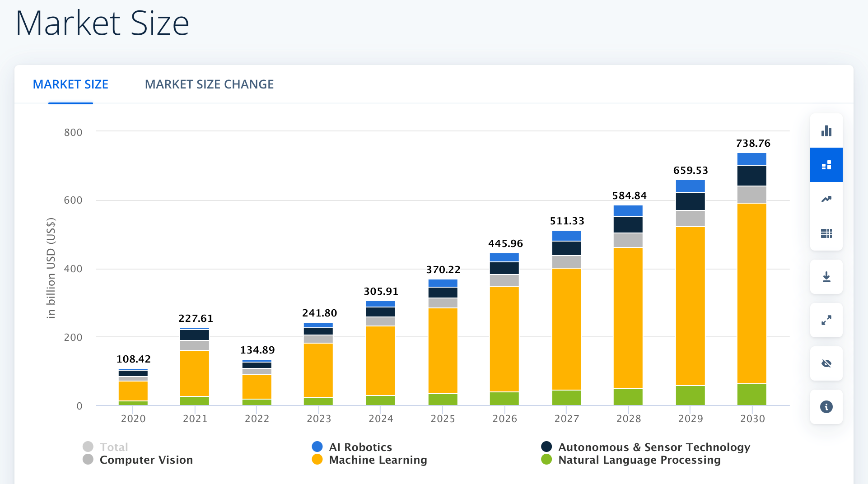Click the 227.61 total value label
Screen dimensions: 868x484
pos(196,318)
